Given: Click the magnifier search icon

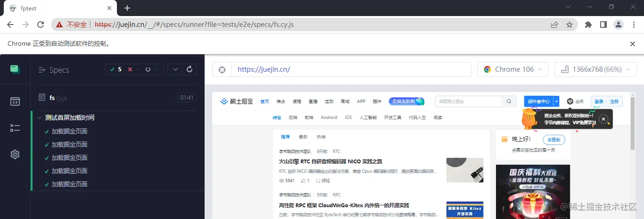Looking at the screenshot, I should coord(509,101).
